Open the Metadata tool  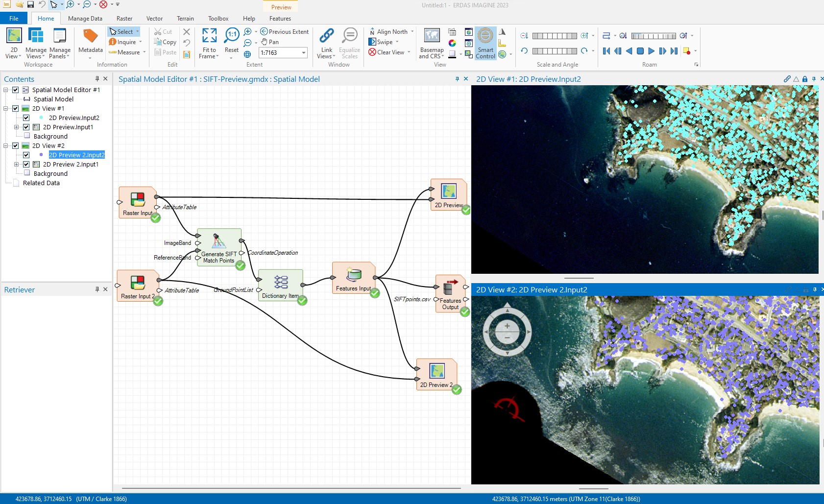click(90, 43)
